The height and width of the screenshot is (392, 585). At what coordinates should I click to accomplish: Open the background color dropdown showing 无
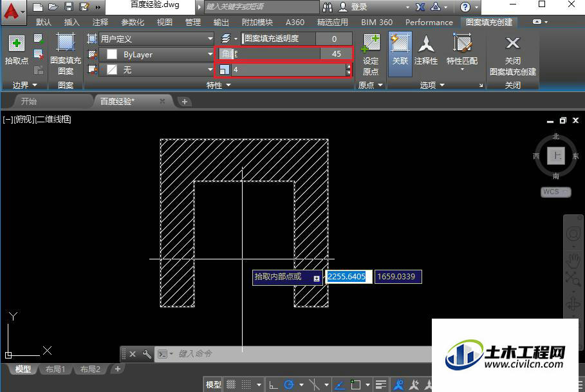[x=156, y=70]
